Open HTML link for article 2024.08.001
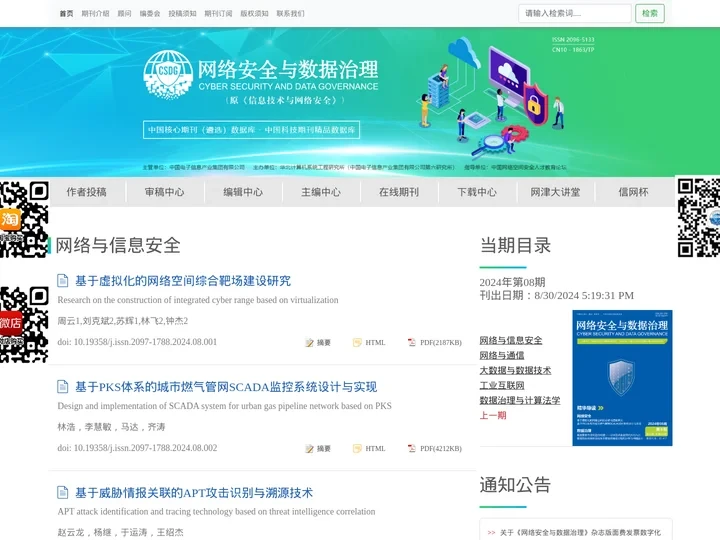Screen dimensions: 720x540 click(x=375, y=343)
